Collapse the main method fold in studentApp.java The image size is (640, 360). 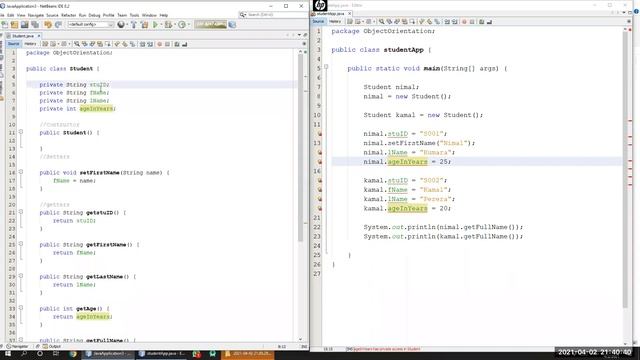click(x=326, y=67)
